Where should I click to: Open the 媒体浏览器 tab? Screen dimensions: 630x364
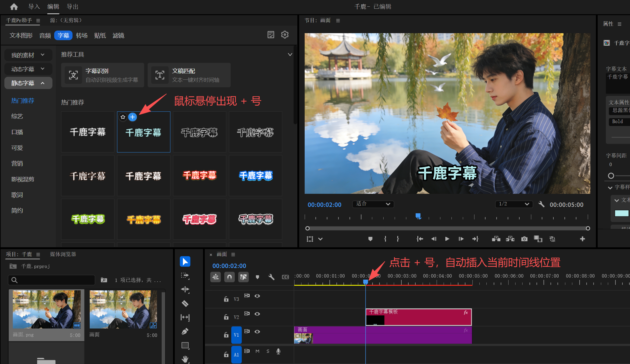click(x=63, y=254)
